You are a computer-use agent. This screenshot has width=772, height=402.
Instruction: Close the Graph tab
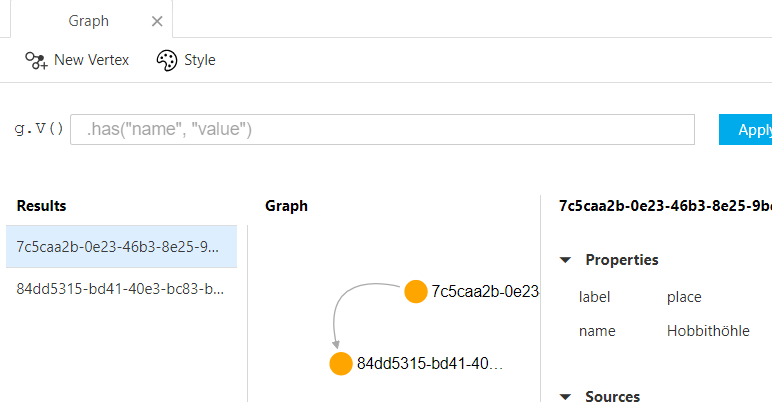(x=155, y=21)
